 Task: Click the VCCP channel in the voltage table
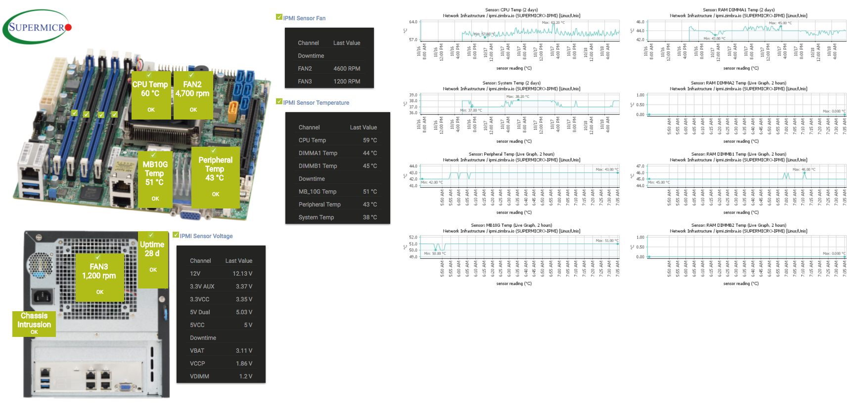pos(197,364)
